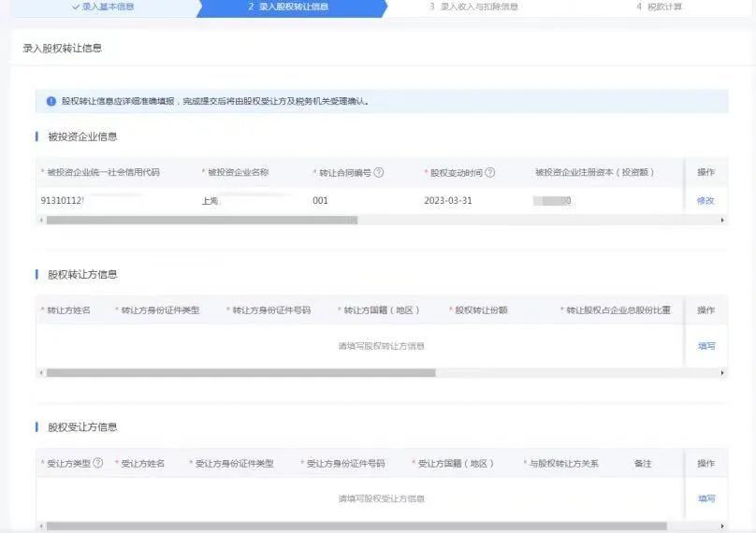756x533 pixels.
Task: Click 操作 header in 股权受让方信息 table
Action: click(705, 463)
